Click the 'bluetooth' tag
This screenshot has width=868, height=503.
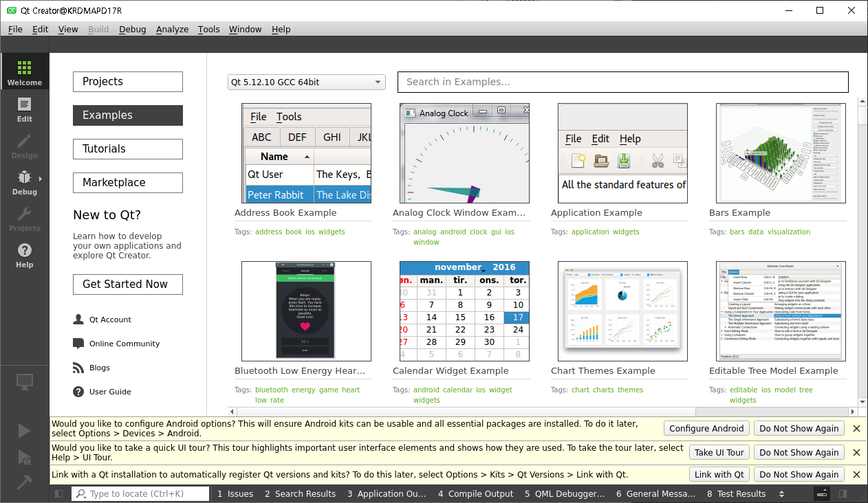pos(272,390)
